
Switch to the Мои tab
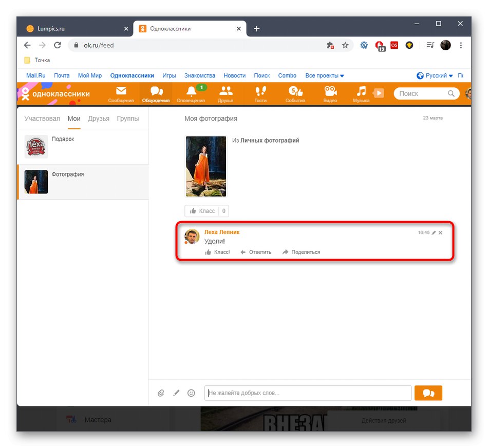tap(73, 118)
